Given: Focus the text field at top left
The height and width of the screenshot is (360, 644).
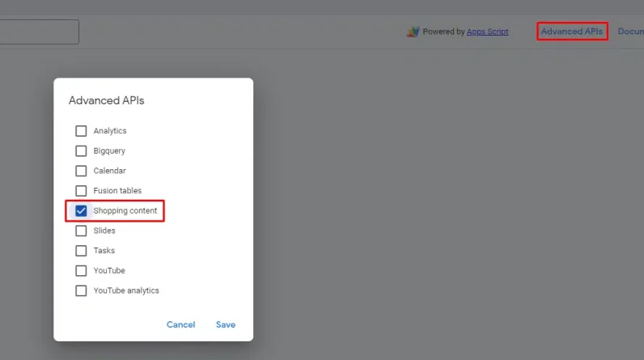Looking at the screenshot, I should pyautogui.click(x=39, y=32).
